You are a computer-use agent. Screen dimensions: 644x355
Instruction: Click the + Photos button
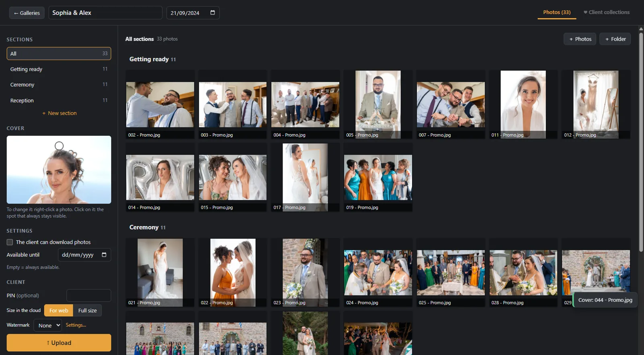click(x=580, y=39)
